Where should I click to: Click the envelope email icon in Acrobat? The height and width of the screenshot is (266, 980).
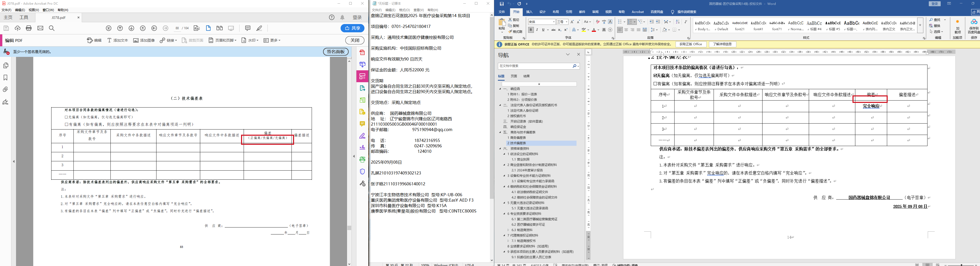40,28
